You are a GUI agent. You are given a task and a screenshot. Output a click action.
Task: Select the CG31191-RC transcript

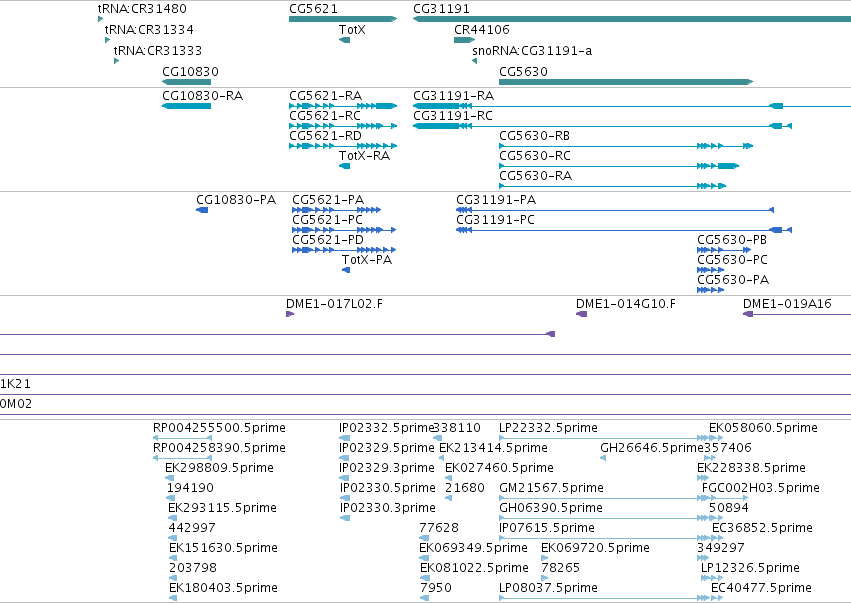[602, 126]
